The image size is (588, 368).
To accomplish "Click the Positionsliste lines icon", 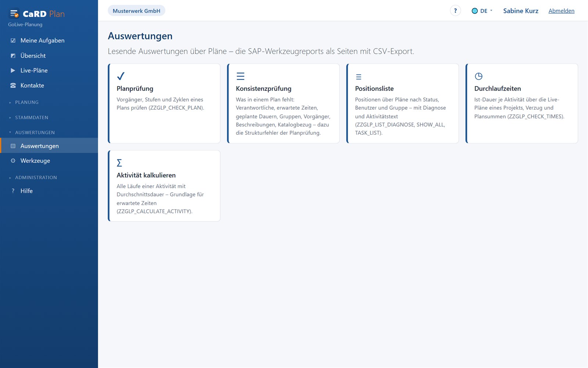I will point(359,77).
